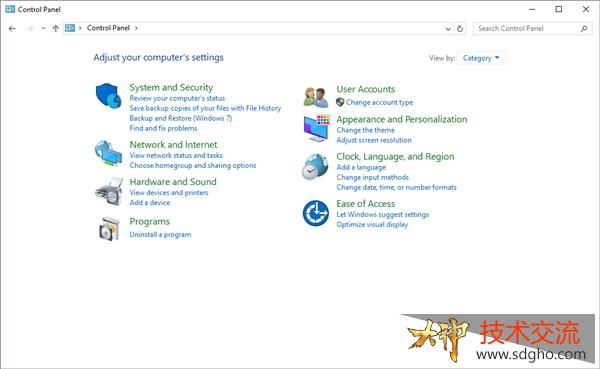600x369 pixels.
Task: Open Find and fix problems
Action: point(163,128)
